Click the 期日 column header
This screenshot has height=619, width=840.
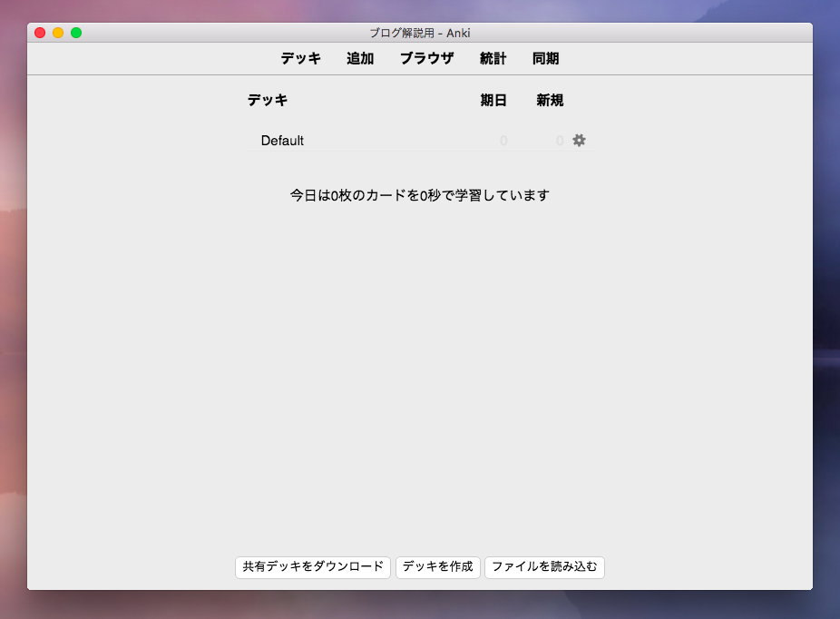[493, 101]
